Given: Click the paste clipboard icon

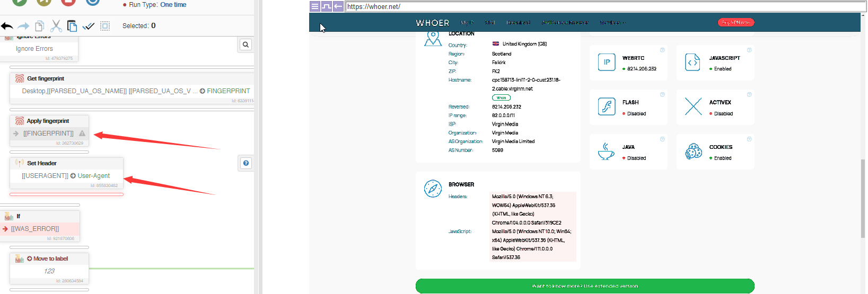Looking at the screenshot, I should 72,26.
